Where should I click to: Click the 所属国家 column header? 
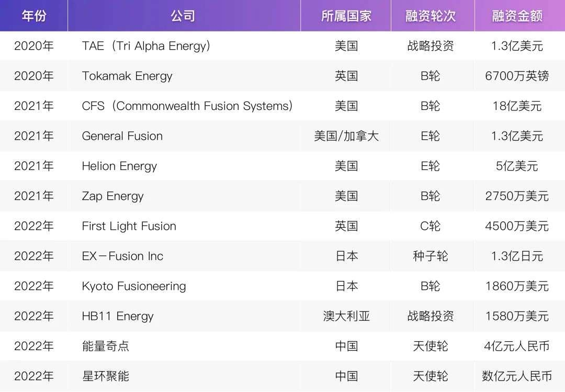(346, 16)
